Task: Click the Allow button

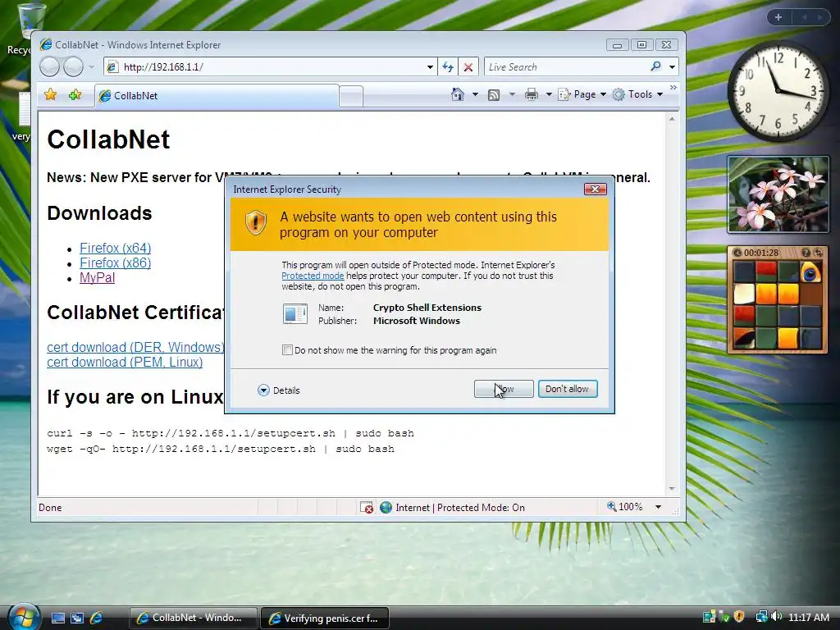Action: [504, 389]
